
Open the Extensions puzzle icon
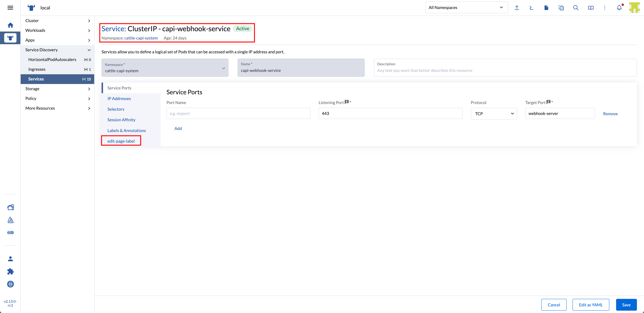coord(10,271)
